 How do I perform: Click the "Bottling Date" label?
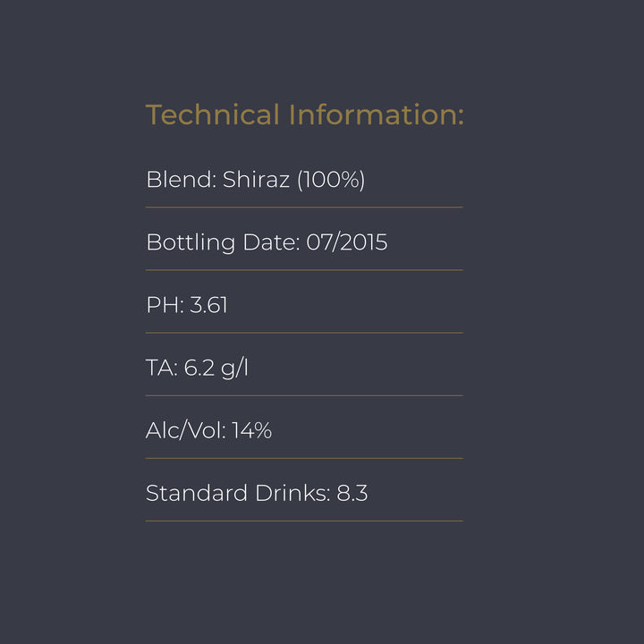(x=222, y=242)
